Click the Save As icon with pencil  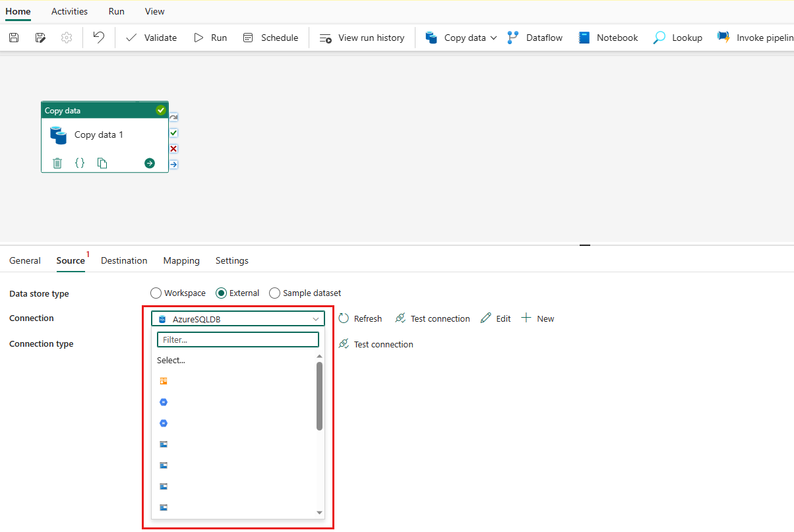coord(40,38)
